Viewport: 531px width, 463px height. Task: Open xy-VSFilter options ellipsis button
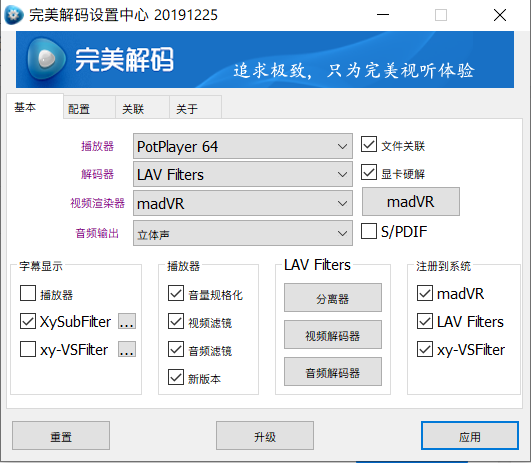click(127, 349)
